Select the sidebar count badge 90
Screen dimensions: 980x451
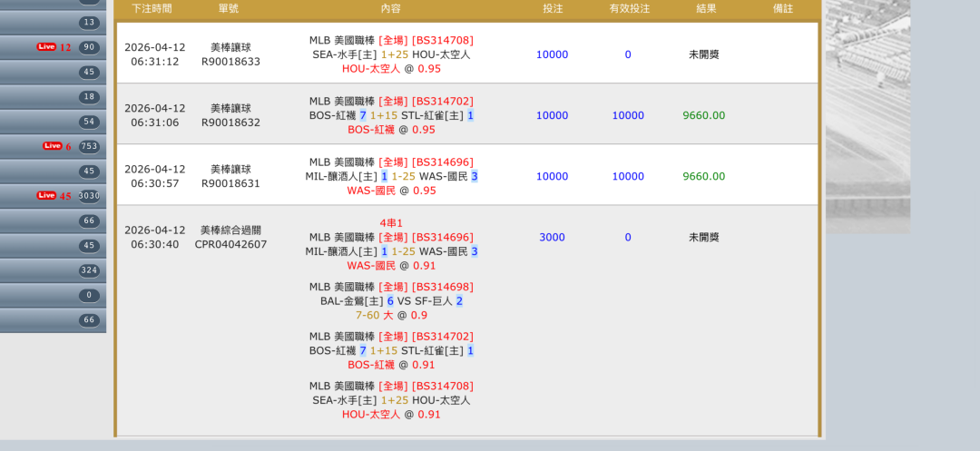click(x=89, y=47)
